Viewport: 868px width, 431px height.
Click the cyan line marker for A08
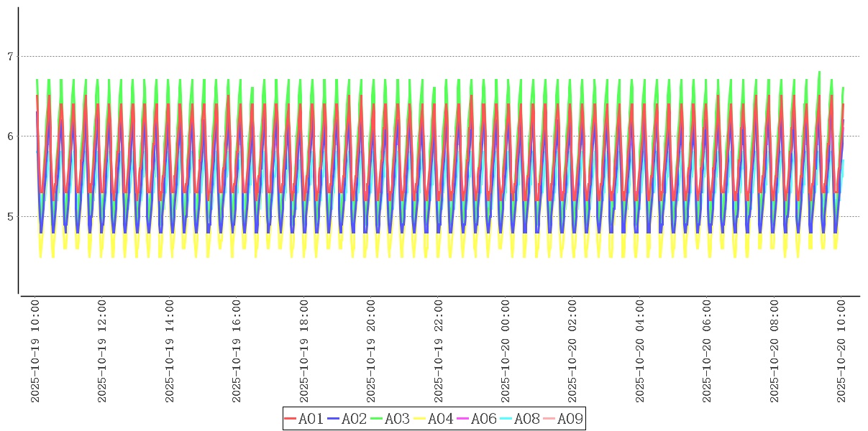506,419
